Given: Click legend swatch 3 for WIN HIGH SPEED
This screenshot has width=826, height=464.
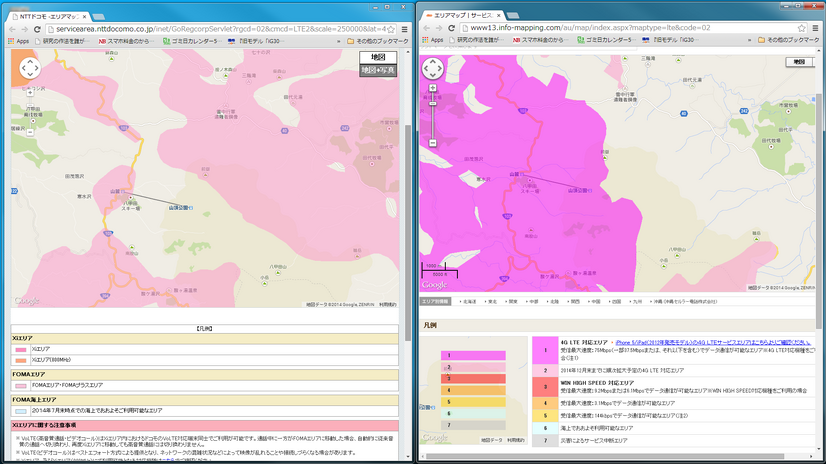Looking at the screenshot, I should 545,387.
